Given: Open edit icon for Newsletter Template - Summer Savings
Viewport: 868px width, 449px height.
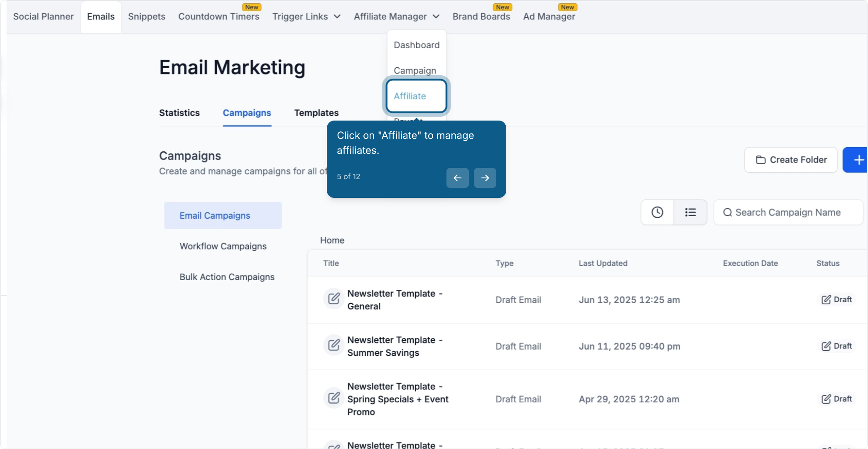Looking at the screenshot, I should (334, 345).
